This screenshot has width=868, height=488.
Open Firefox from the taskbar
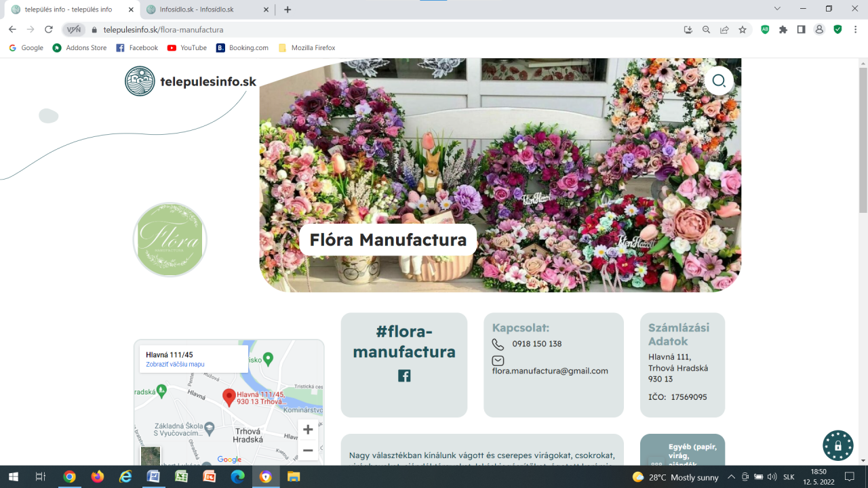point(98,477)
